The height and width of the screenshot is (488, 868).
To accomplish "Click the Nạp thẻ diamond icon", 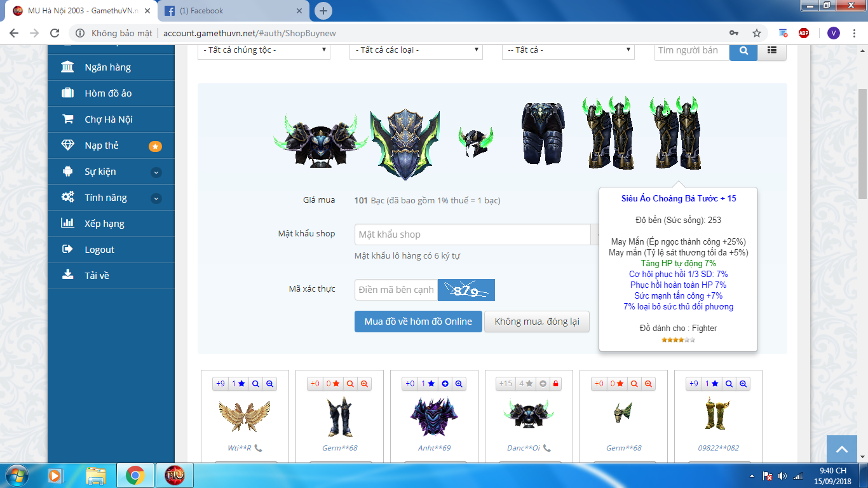I will click(67, 145).
